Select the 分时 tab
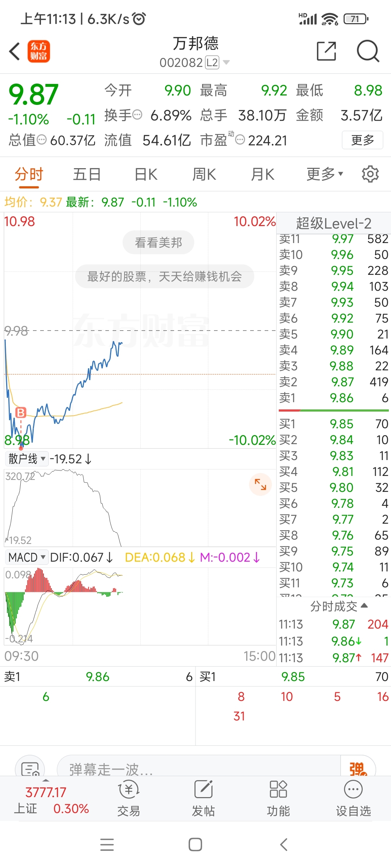The width and height of the screenshot is (391, 868). click(29, 174)
